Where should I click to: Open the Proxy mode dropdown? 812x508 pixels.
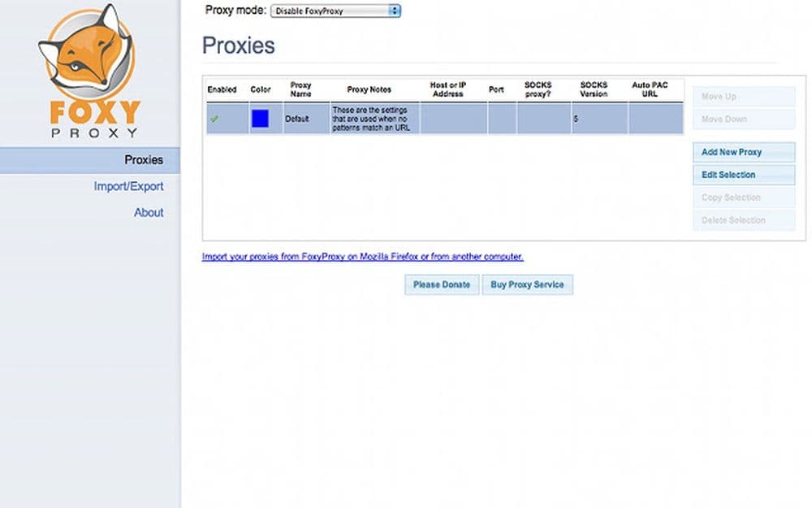click(x=333, y=11)
